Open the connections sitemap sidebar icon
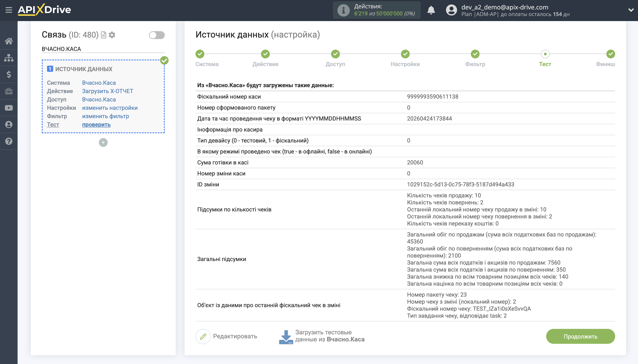 9,58
